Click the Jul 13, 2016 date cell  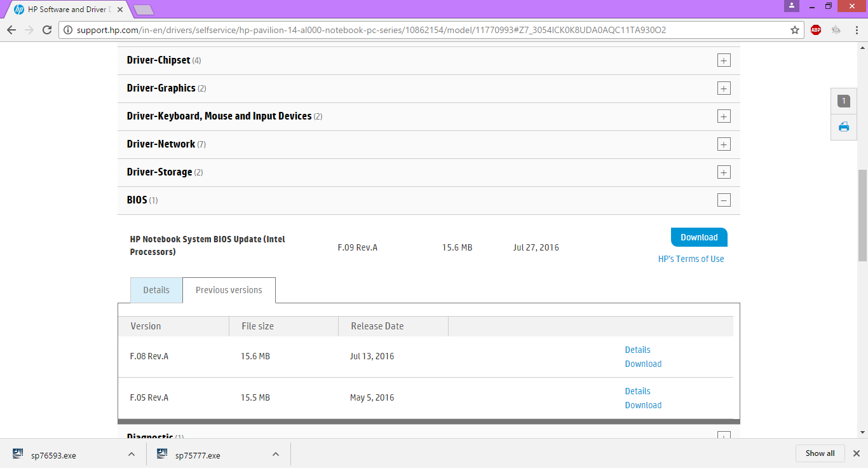(x=372, y=357)
